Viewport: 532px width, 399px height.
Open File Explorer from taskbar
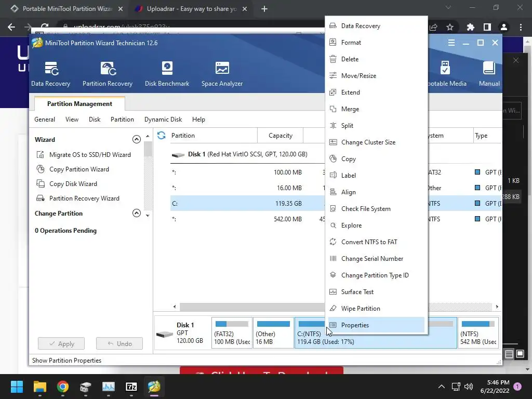[x=39, y=387]
